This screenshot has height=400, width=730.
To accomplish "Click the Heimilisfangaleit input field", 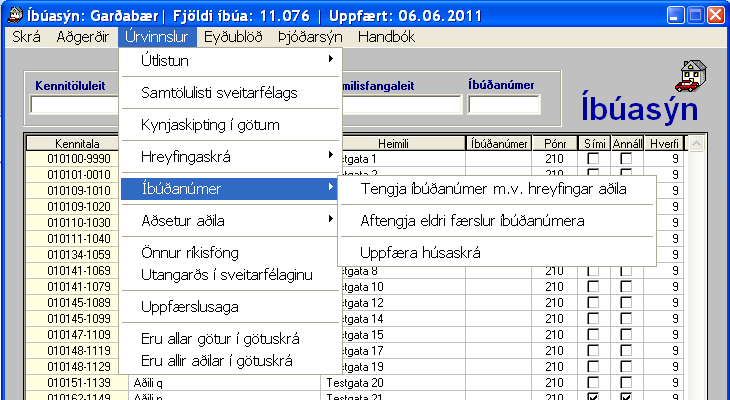I will pos(402,104).
